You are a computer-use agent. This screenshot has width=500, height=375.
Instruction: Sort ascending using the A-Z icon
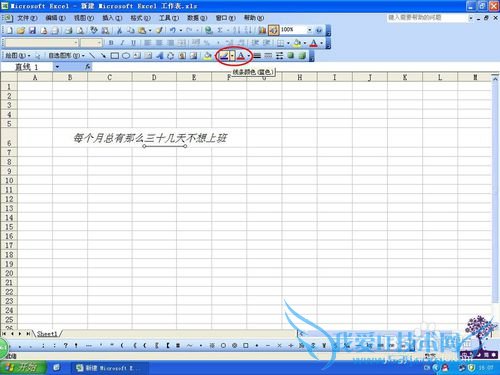coord(236,30)
